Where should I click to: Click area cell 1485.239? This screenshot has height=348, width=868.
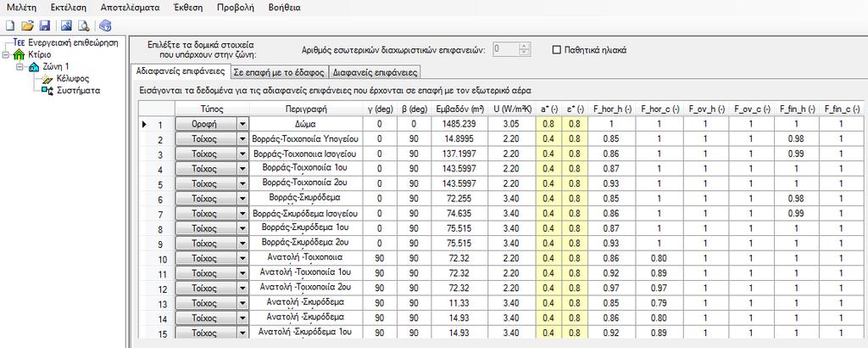[x=460, y=125]
